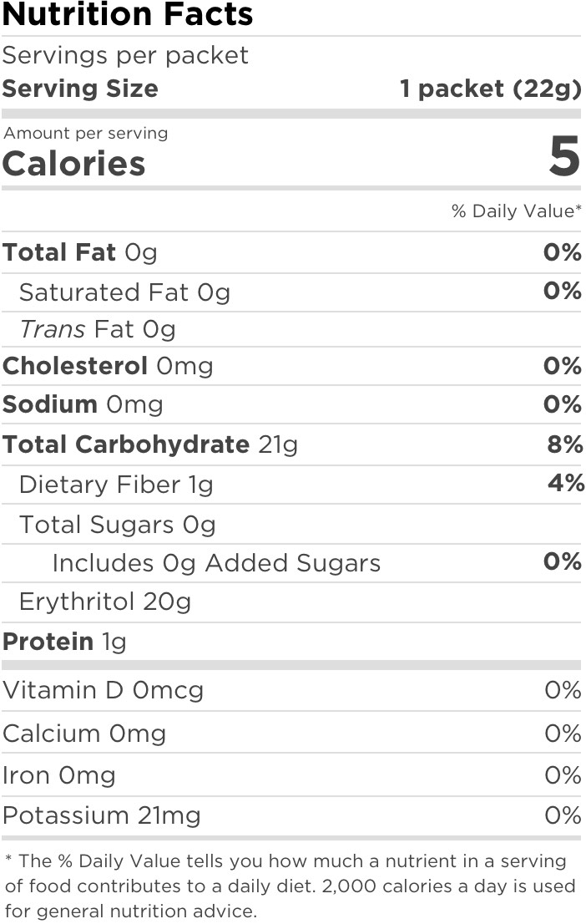Viewport: 586px width, 924px height.
Task: Select the Servings per packet line
Action: tap(125, 56)
